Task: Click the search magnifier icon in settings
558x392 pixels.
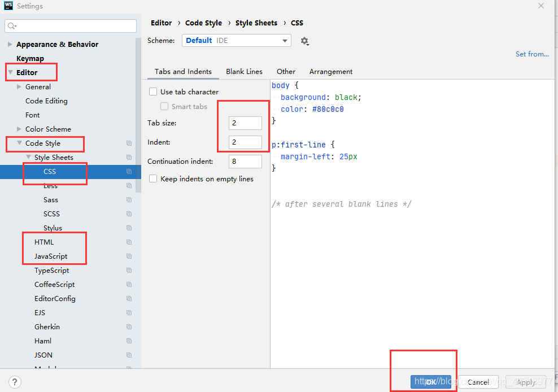Action: [x=12, y=26]
